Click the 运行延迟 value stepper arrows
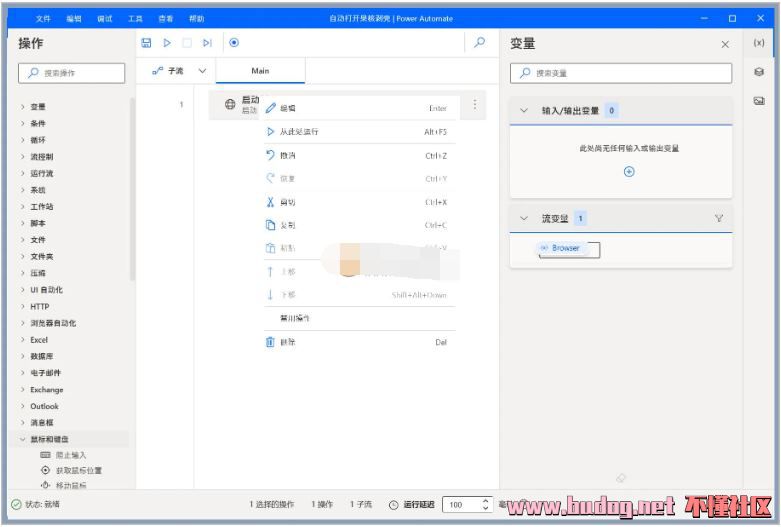781x527 pixels. coord(486,505)
